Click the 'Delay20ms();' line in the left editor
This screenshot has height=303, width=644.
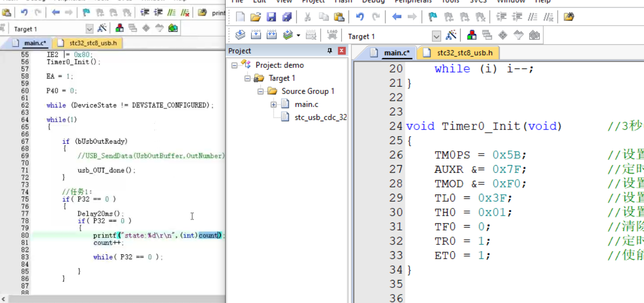(101, 214)
